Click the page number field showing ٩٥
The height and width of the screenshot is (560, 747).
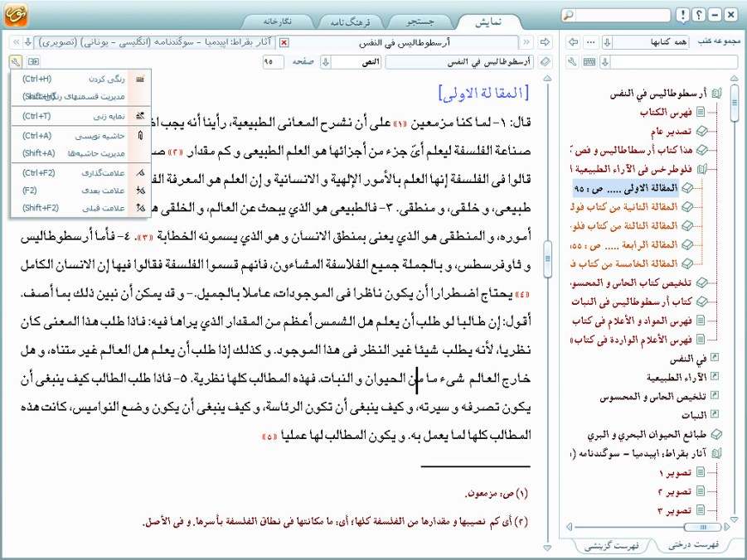click(x=273, y=61)
